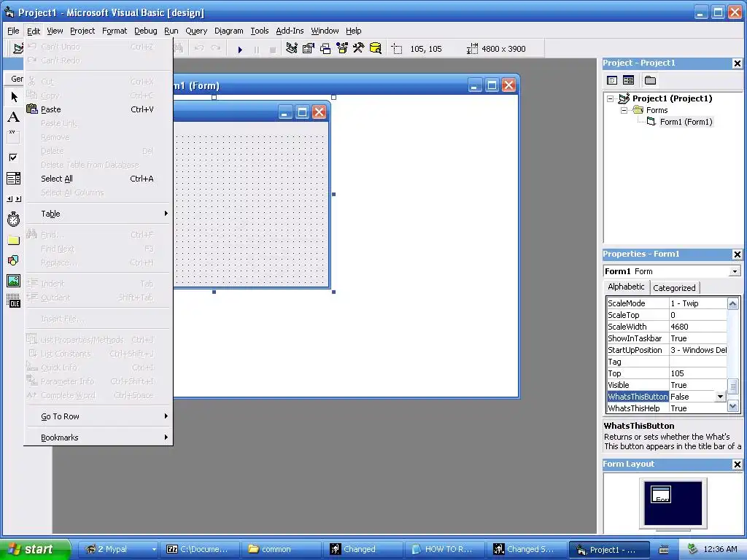
Task: Select Form1 (Form1) in project tree
Action: [x=686, y=122]
